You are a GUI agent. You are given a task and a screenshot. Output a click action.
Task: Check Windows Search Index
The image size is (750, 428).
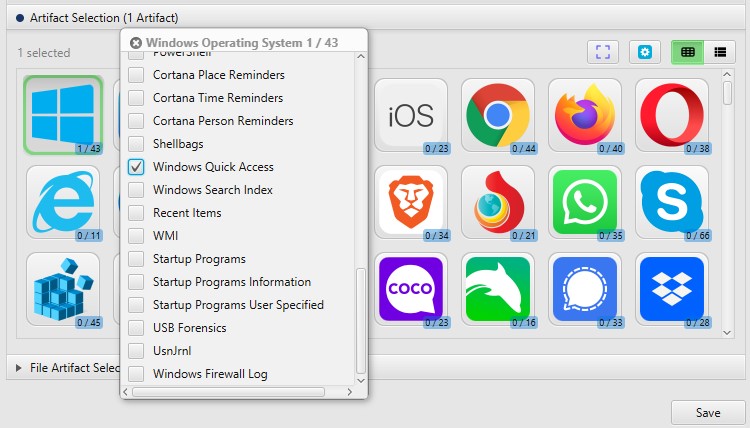click(136, 189)
